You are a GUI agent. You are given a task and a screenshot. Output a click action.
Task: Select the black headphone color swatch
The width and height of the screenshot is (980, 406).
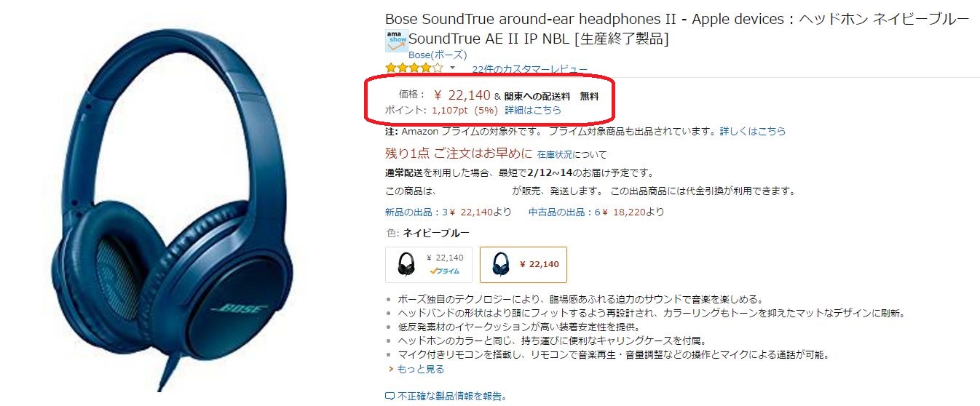tap(429, 264)
